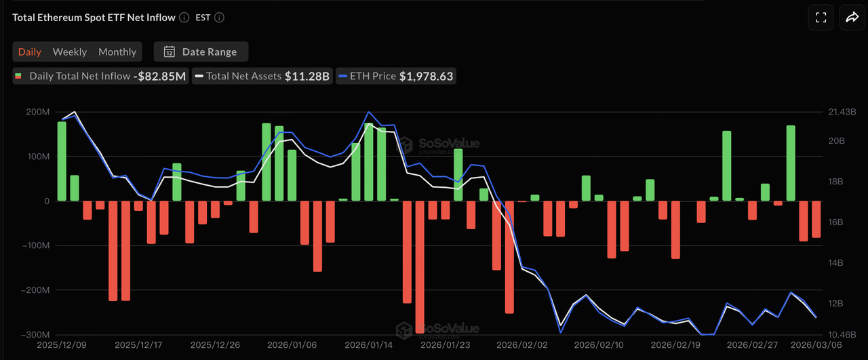Viewport: 868px width, 360px height.
Task: Click the info icon beside the chart title
Action: 184,18
